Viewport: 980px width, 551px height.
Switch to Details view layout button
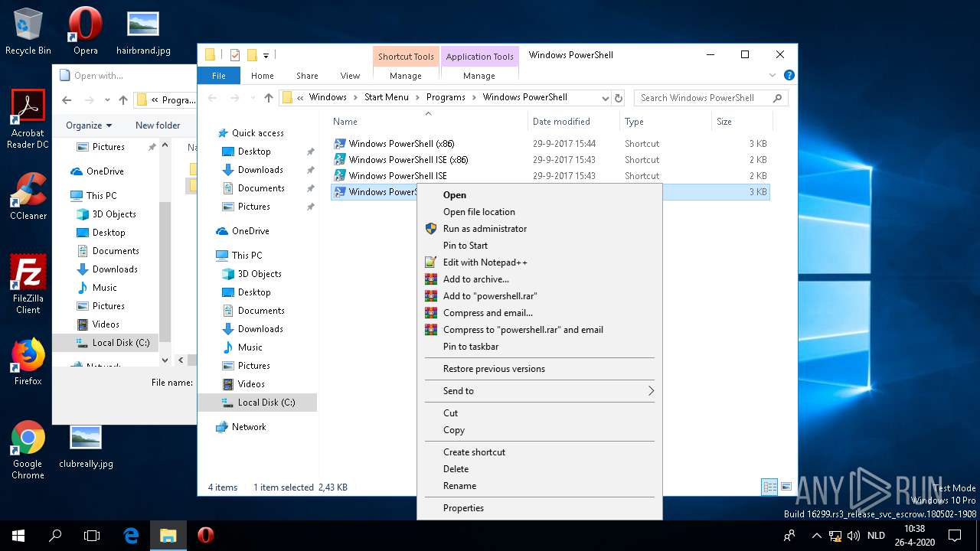pos(769,487)
